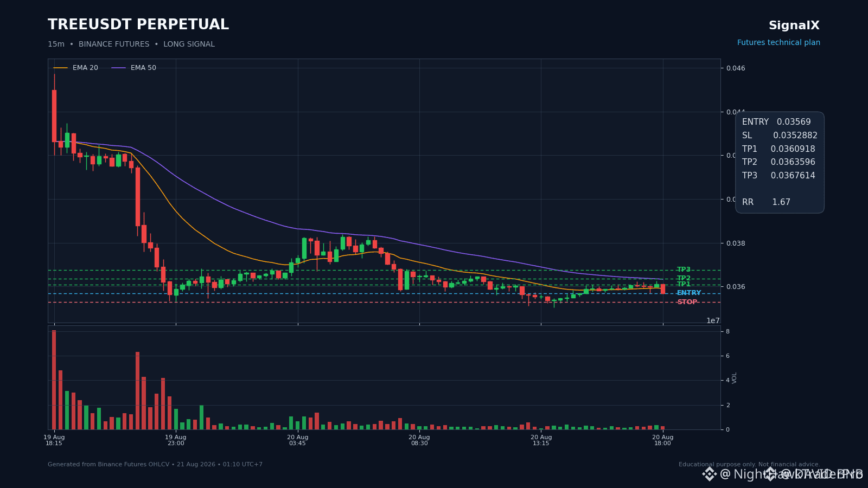Click the VOL axis label on volume panel

point(735,378)
